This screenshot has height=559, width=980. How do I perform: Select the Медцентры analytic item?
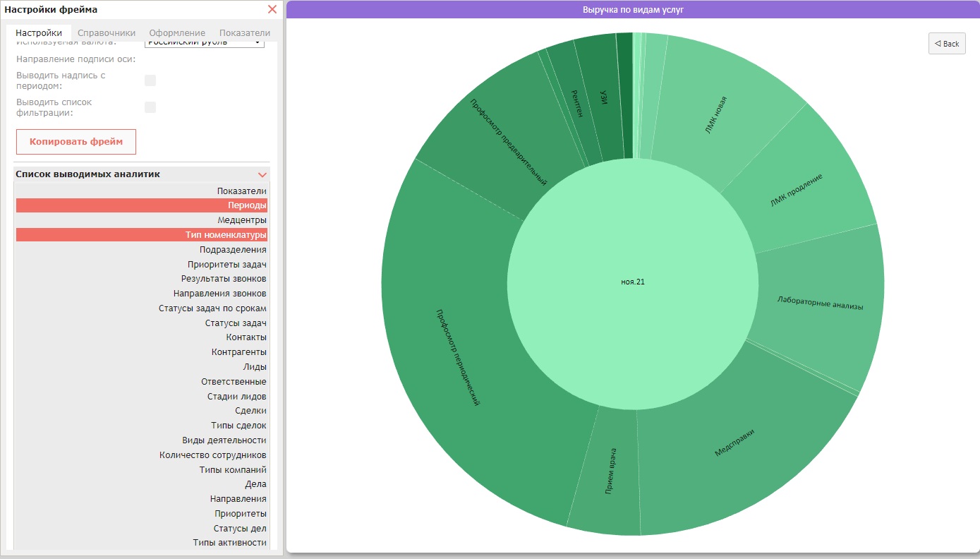pos(142,220)
